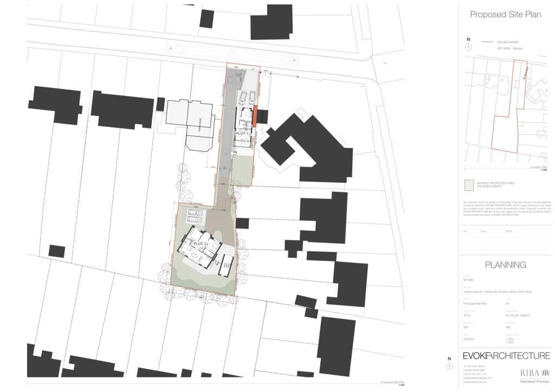
Task: Click the copyright disclaimer paragraph
Action: (x=506, y=209)
